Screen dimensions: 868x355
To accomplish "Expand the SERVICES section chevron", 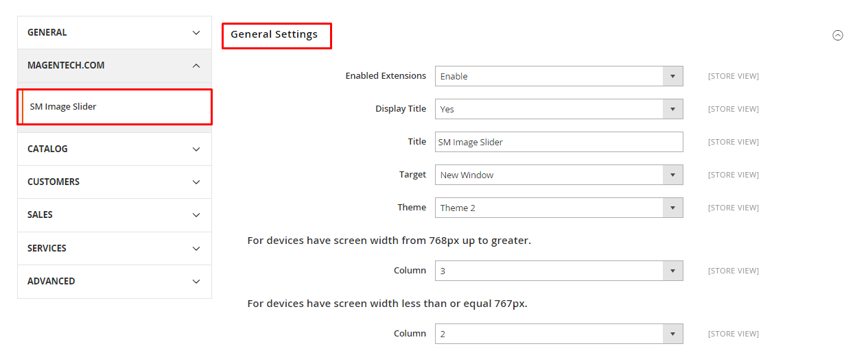I will point(196,249).
